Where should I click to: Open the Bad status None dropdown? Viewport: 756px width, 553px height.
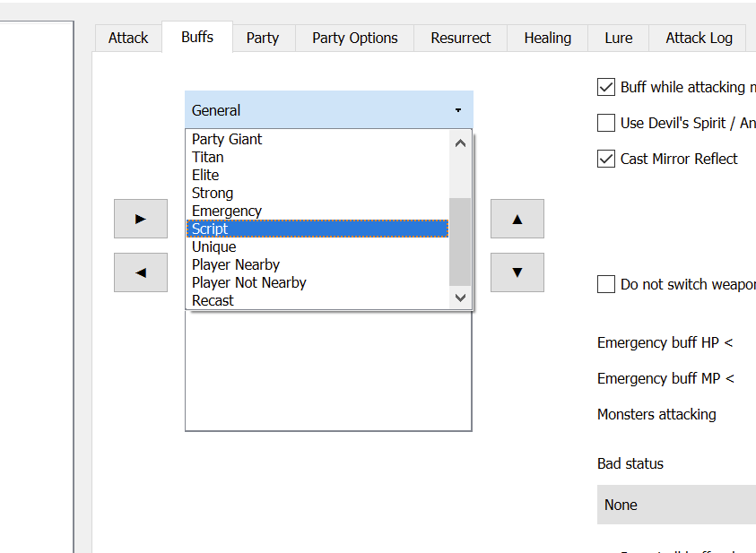click(x=676, y=505)
